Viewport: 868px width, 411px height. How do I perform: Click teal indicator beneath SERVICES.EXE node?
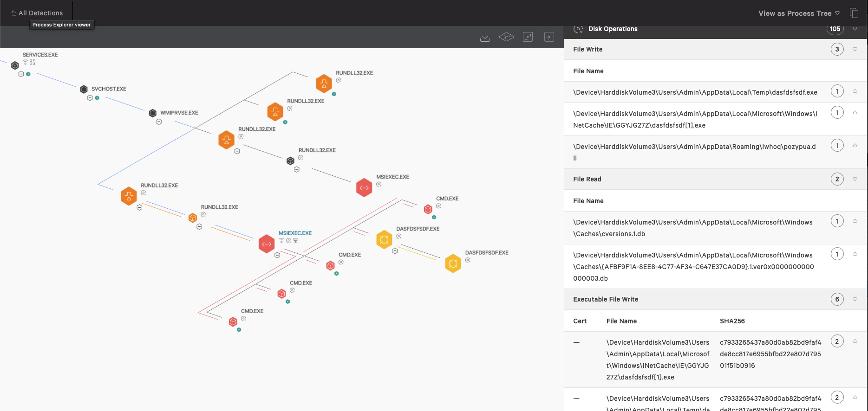coord(28,74)
